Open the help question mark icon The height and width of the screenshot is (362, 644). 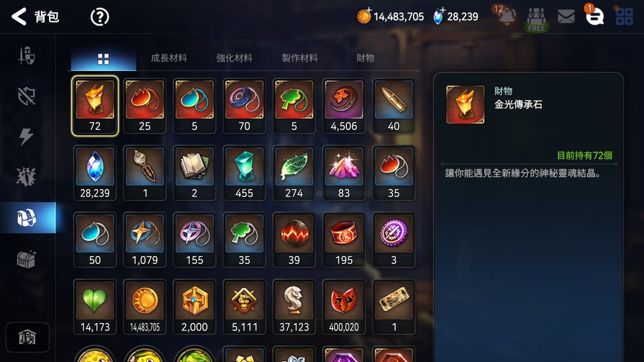click(99, 17)
